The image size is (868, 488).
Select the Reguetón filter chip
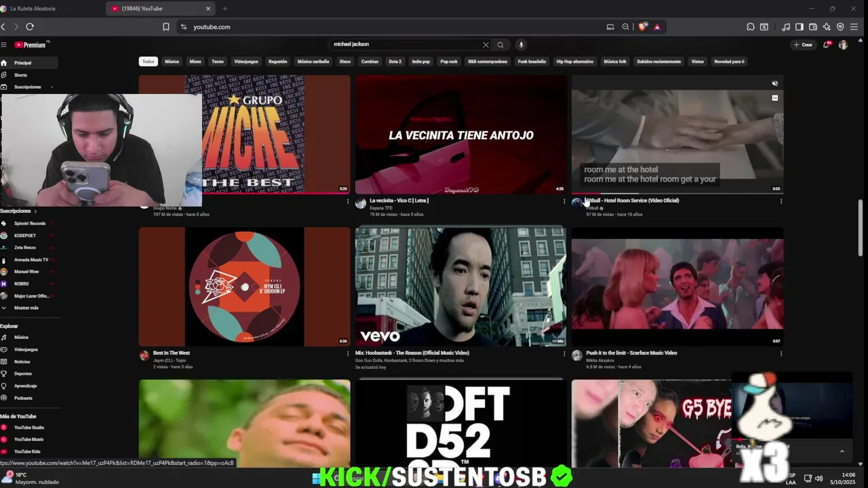(278, 62)
